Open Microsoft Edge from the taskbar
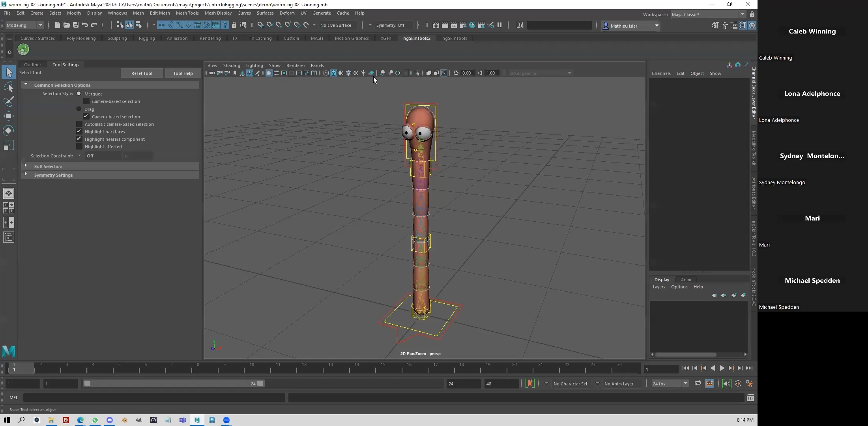868x426 pixels. (80, 420)
